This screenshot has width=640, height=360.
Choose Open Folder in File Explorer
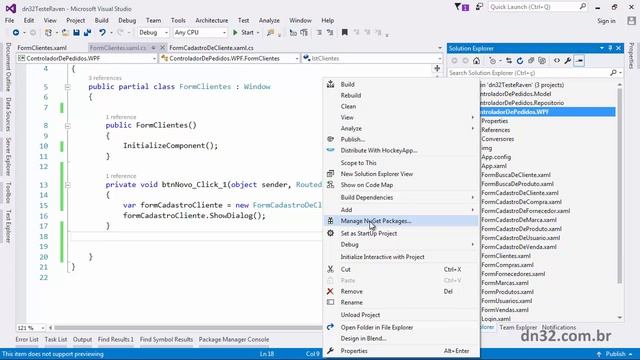(x=401, y=327)
